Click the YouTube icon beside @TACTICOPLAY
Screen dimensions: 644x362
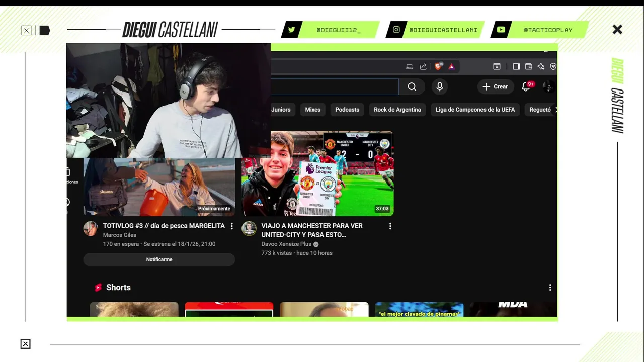501,30
